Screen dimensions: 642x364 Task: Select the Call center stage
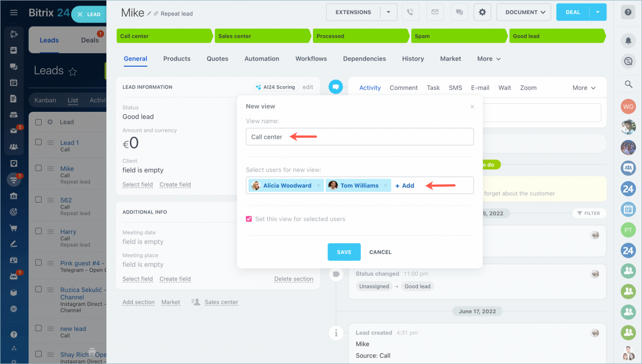(x=166, y=36)
